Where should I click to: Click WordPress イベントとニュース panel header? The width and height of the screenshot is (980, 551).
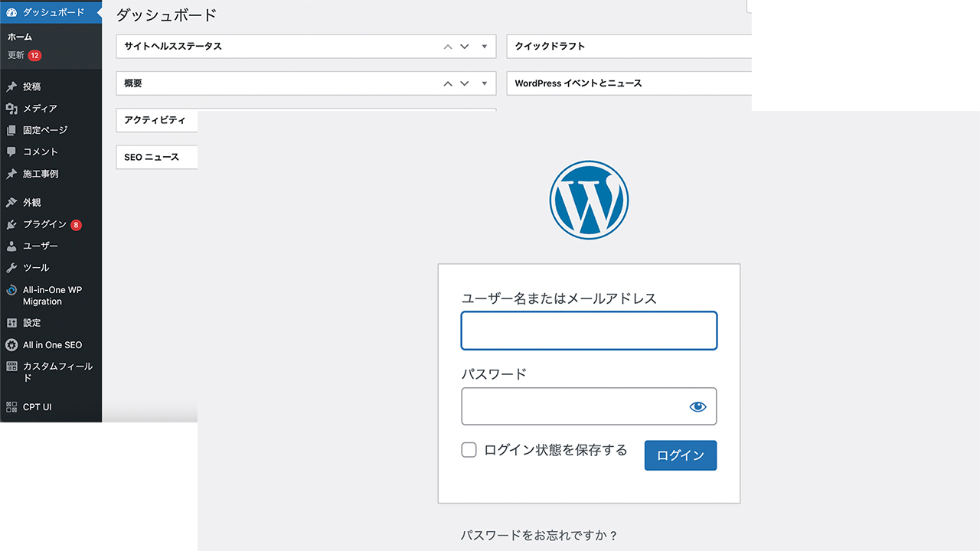click(629, 83)
